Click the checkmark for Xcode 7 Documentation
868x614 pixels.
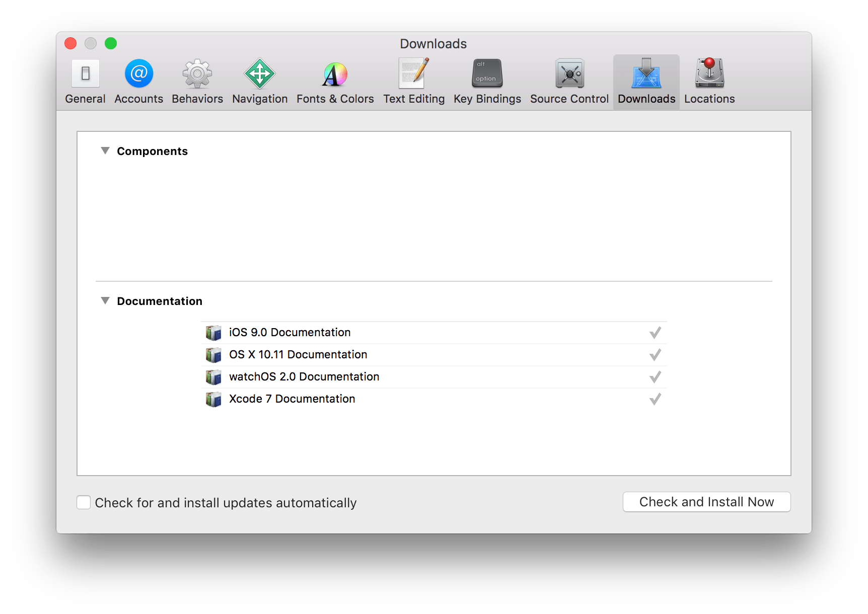[655, 399]
